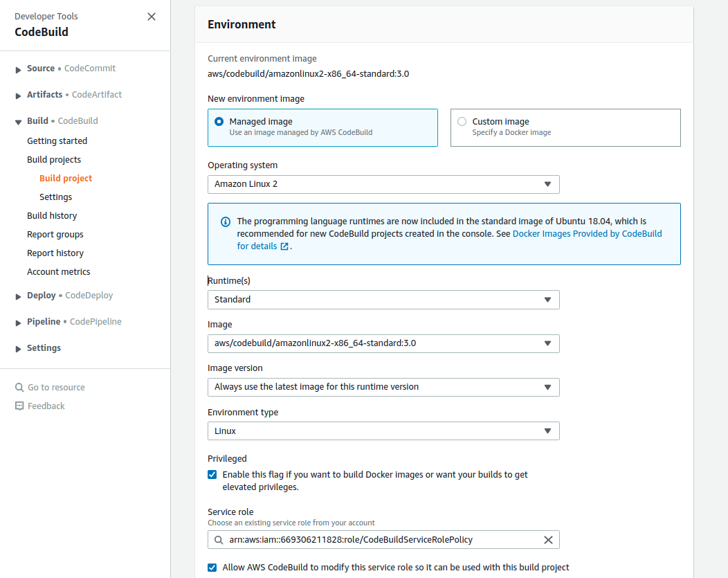The height and width of the screenshot is (578, 728).
Task: Select the Custom image radio button
Action: (x=462, y=121)
